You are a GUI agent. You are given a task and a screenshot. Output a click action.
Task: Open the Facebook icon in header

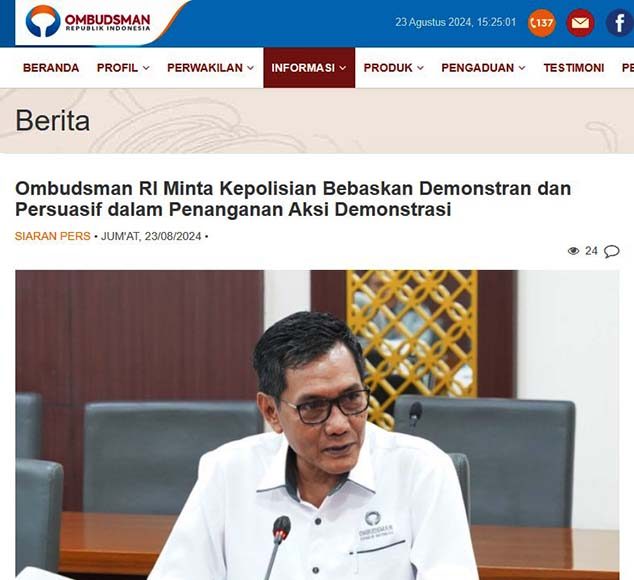tap(619, 23)
